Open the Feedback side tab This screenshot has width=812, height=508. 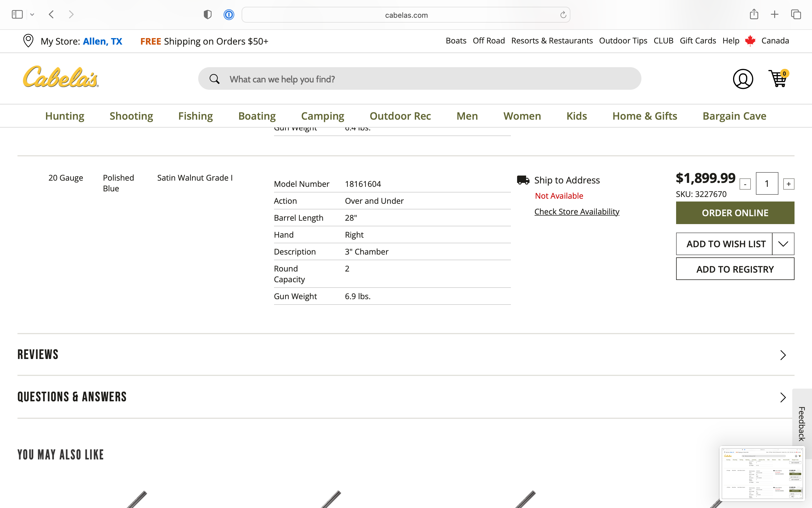click(802, 424)
